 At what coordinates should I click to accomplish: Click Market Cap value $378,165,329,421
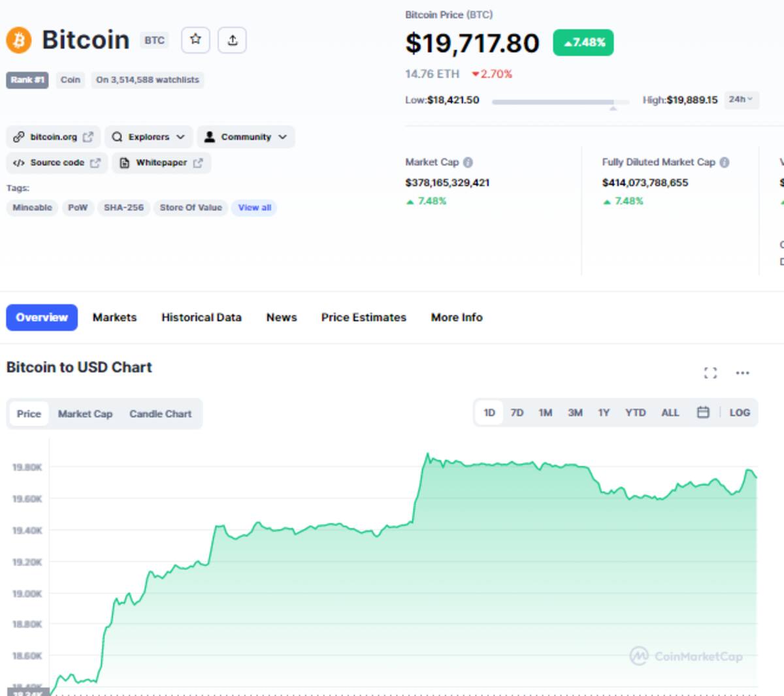447,183
